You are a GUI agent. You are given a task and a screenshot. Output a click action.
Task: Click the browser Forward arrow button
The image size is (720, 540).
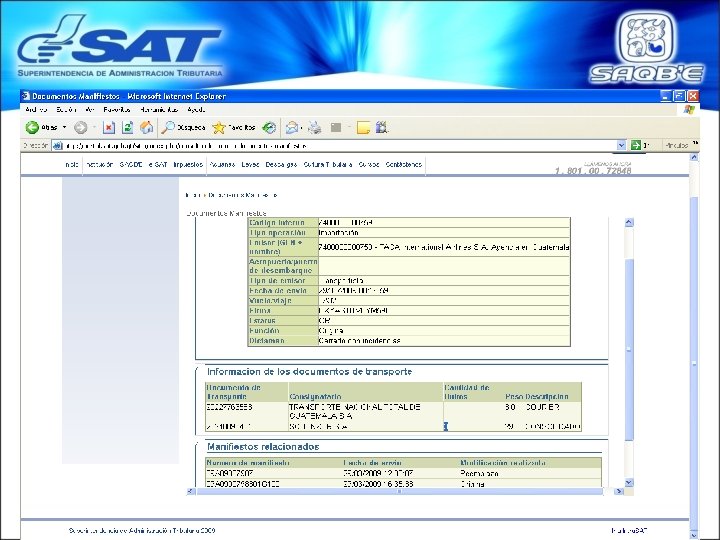click(x=80, y=127)
